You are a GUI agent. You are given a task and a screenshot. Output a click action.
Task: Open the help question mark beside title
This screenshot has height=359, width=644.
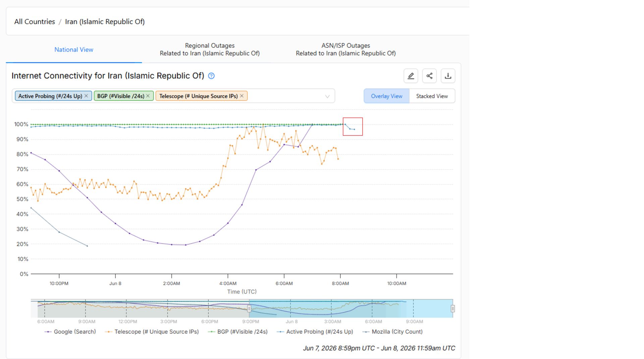click(x=211, y=76)
